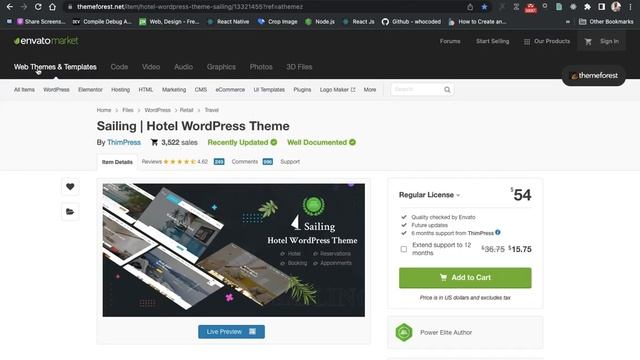Open the Crop Image bookmark
The image size is (640, 360).
(x=278, y=22)
